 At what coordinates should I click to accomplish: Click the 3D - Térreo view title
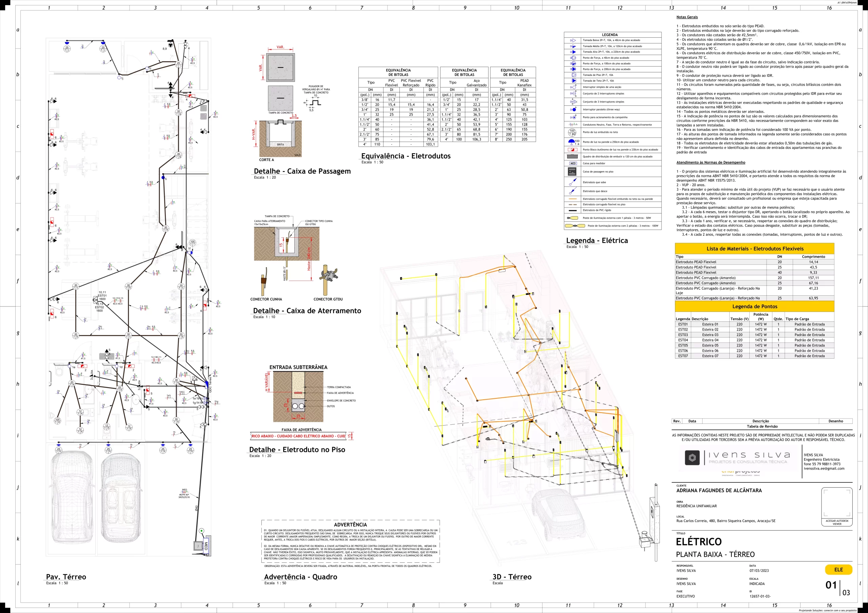[512, 577]
